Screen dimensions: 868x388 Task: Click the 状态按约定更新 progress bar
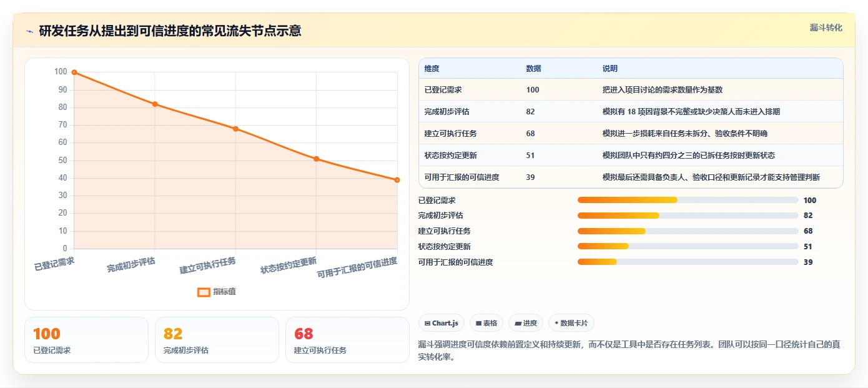[x=688, y=247]
